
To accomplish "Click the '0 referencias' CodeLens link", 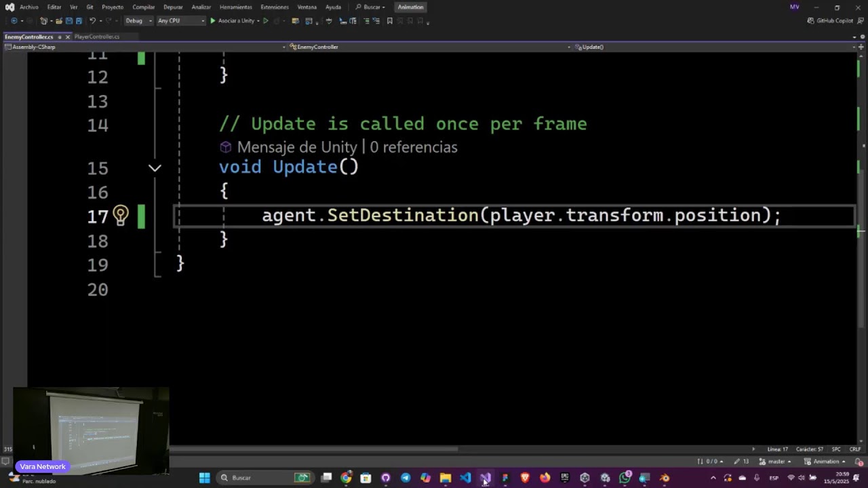I will point(414,147).
